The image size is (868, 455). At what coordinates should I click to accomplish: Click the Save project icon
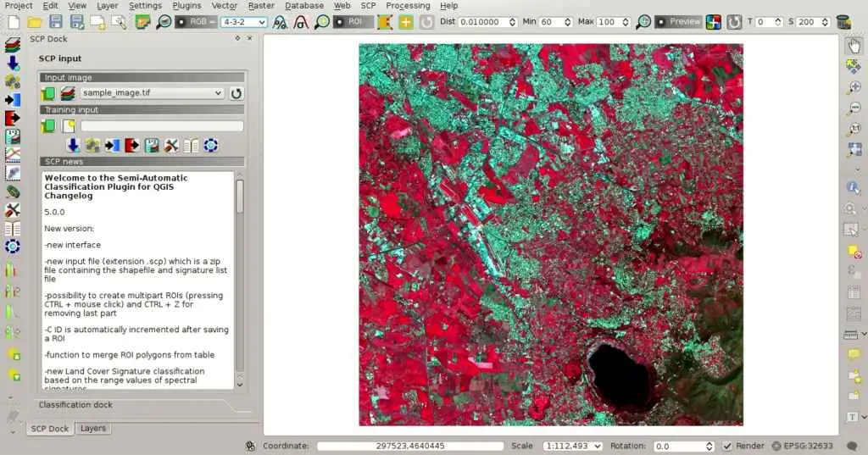click(55, 21)
